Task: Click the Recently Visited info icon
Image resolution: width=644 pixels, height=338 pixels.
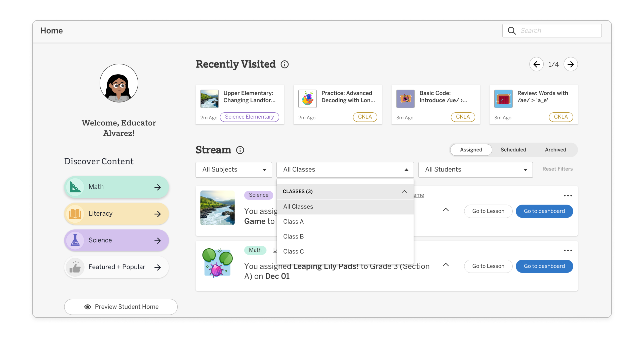Action: pos(285,64)
